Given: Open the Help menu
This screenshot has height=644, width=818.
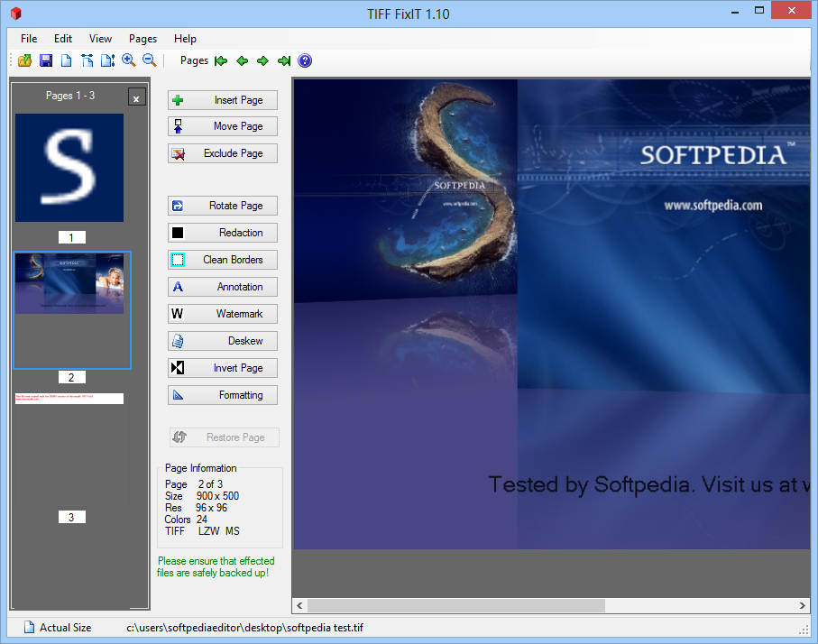Looking at the screenshot, I should point(185,39).
